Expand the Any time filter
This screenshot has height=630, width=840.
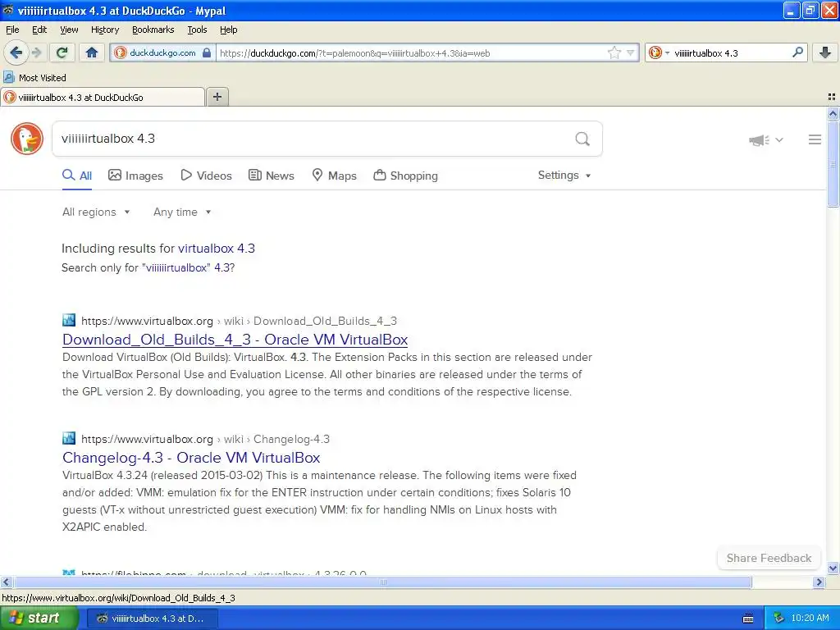(x=182, y=212)
